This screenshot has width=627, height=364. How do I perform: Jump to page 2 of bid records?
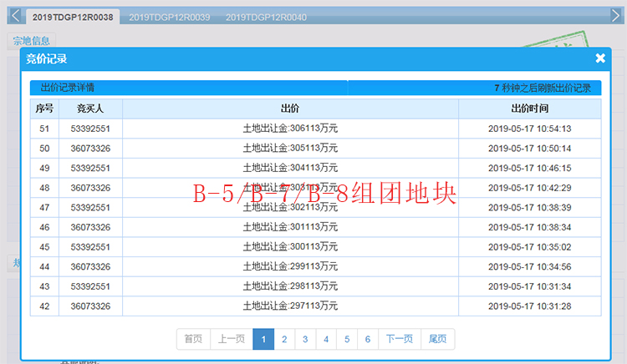[x=284, y=339]
